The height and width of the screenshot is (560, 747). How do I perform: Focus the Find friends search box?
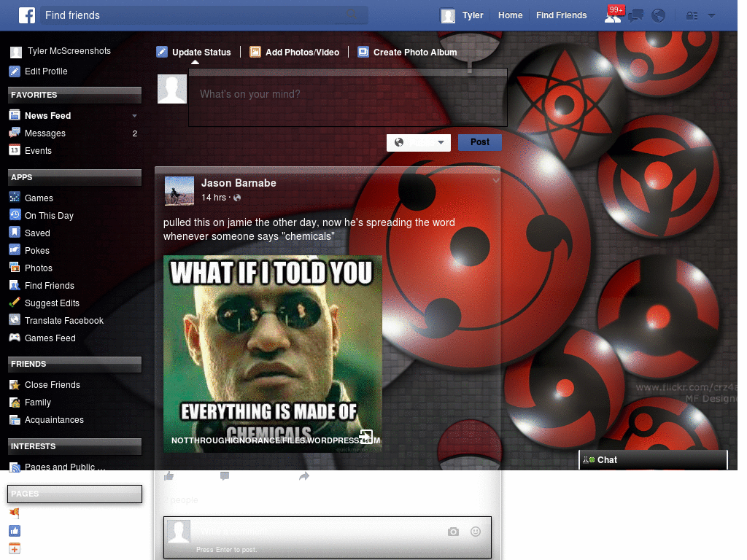[x=204, y=15]
